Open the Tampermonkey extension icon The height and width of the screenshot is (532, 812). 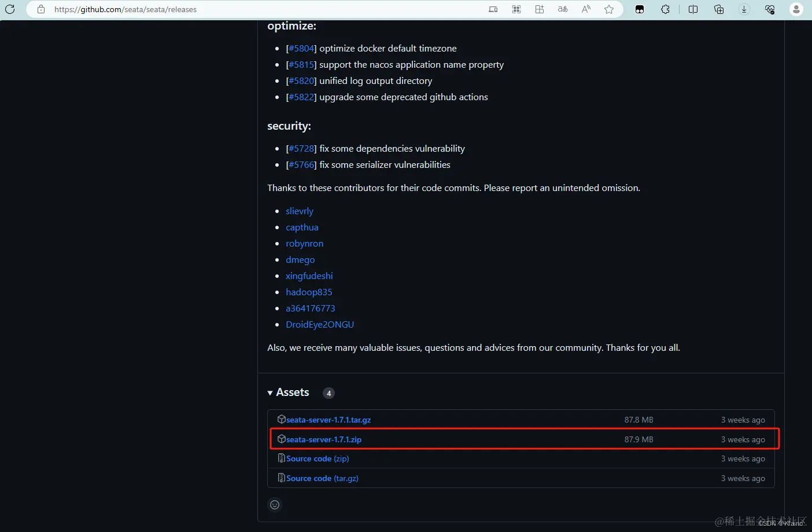tap(640, 9)
